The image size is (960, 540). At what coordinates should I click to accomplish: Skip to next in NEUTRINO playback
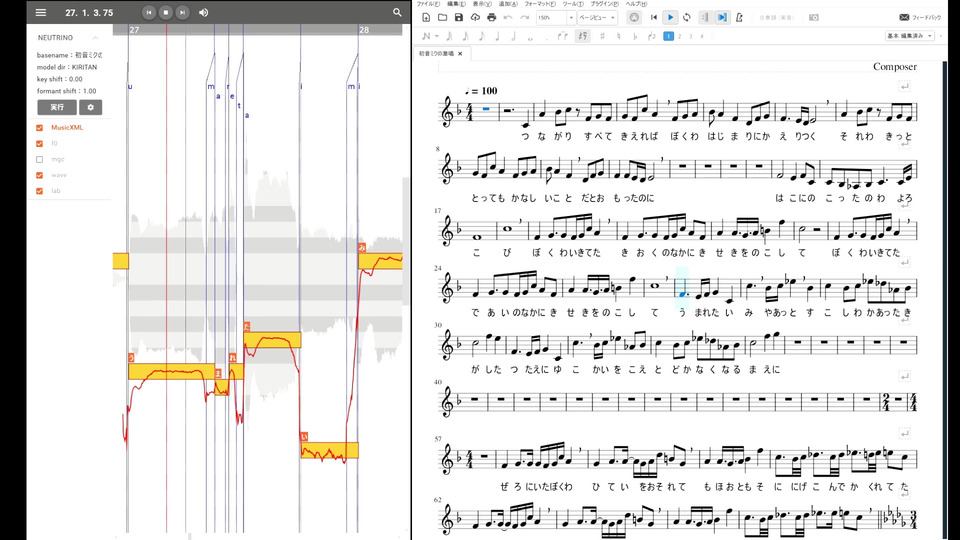pos(182,12)
